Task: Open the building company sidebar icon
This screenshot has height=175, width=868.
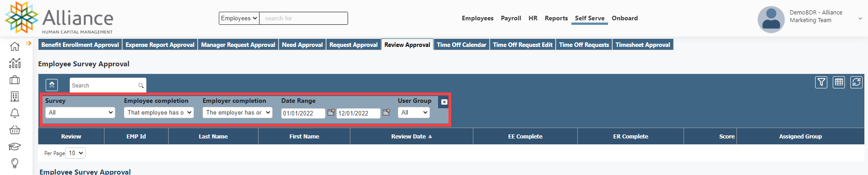Action: point(14,97)
